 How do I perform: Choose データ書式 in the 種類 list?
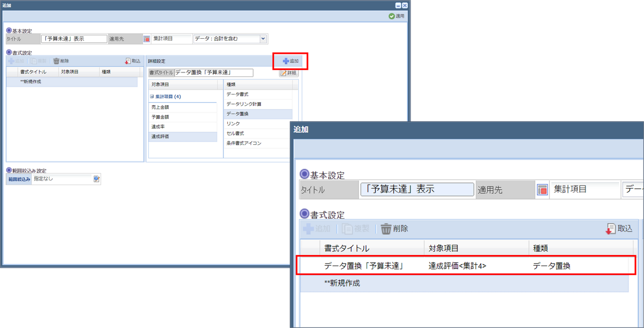(258, 94)
